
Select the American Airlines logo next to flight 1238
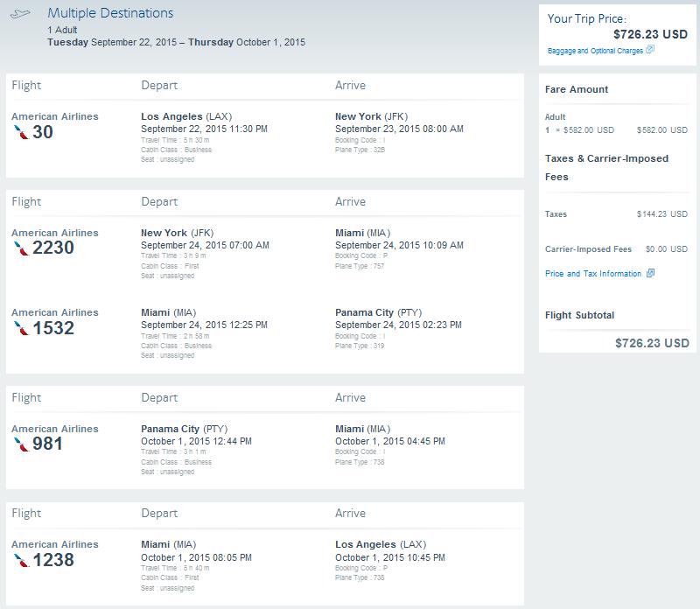[20, 560]
